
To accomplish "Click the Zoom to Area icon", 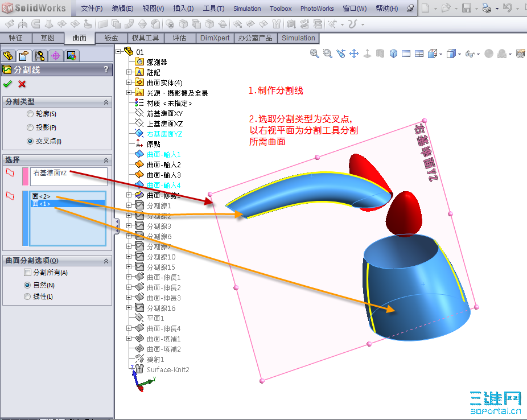I will tap(327, 53).
